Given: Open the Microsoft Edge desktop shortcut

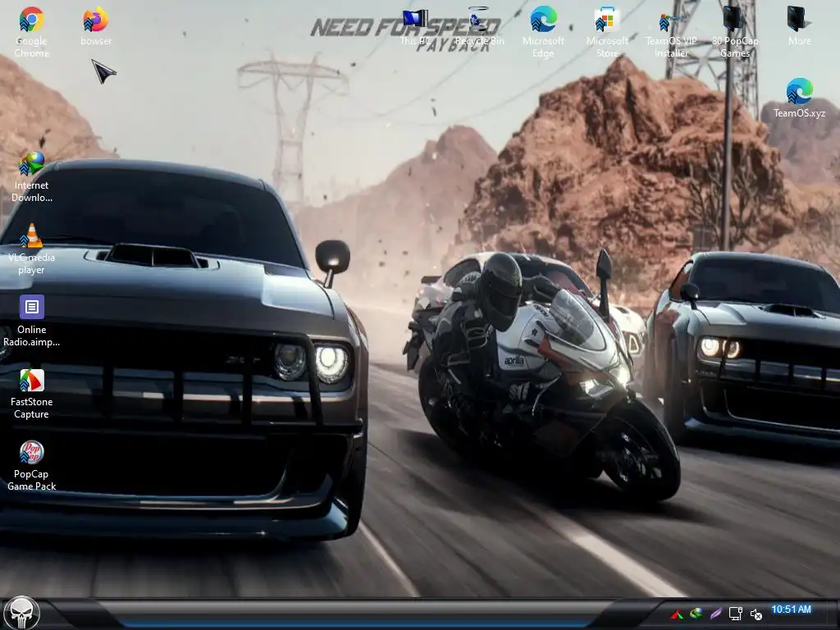Looking at the screenshot, I should point(543,31).
